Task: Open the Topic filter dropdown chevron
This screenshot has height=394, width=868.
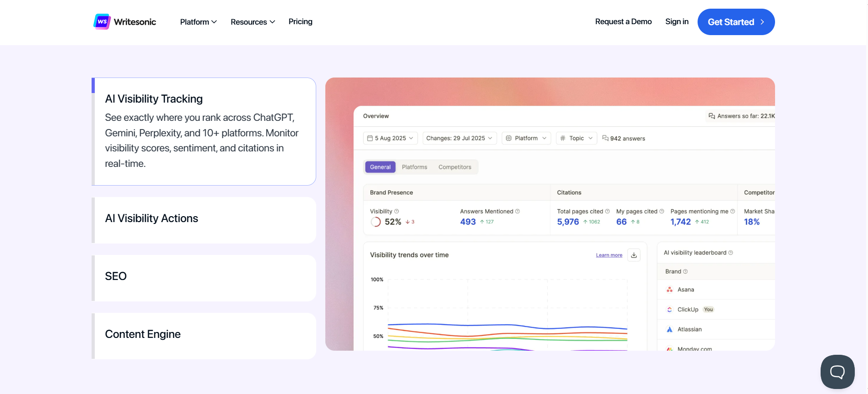Action: pos(591,138)
